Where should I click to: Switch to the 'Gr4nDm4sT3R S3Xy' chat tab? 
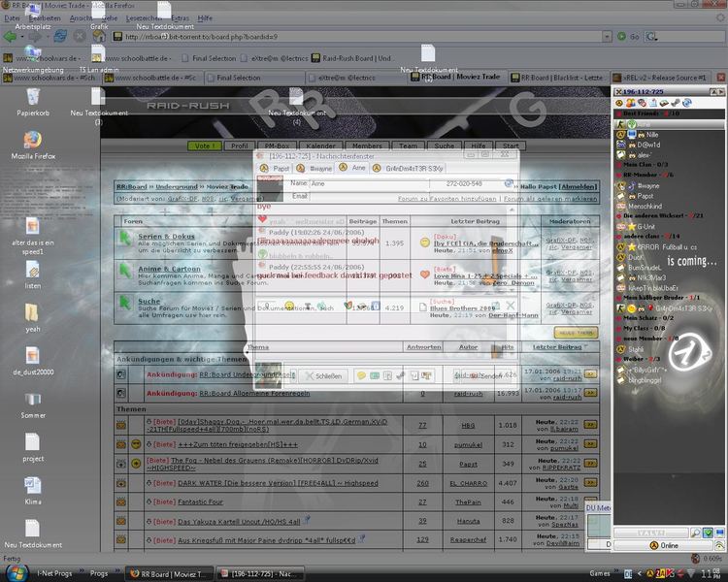[x=408, y=168]
